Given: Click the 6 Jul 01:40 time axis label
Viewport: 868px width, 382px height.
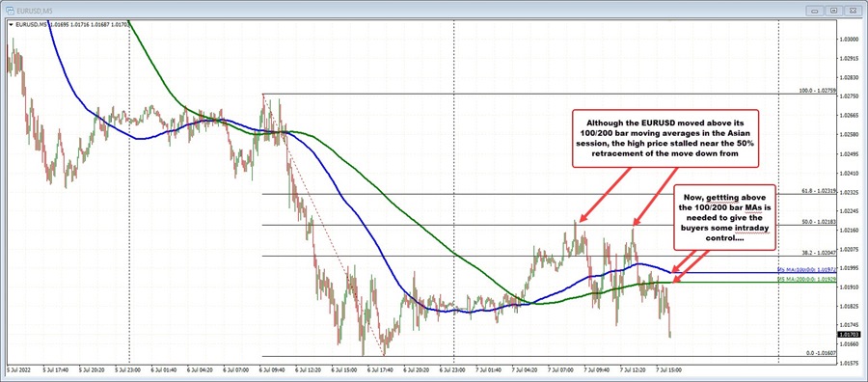Looking at the screenshot, I should 165,368.
